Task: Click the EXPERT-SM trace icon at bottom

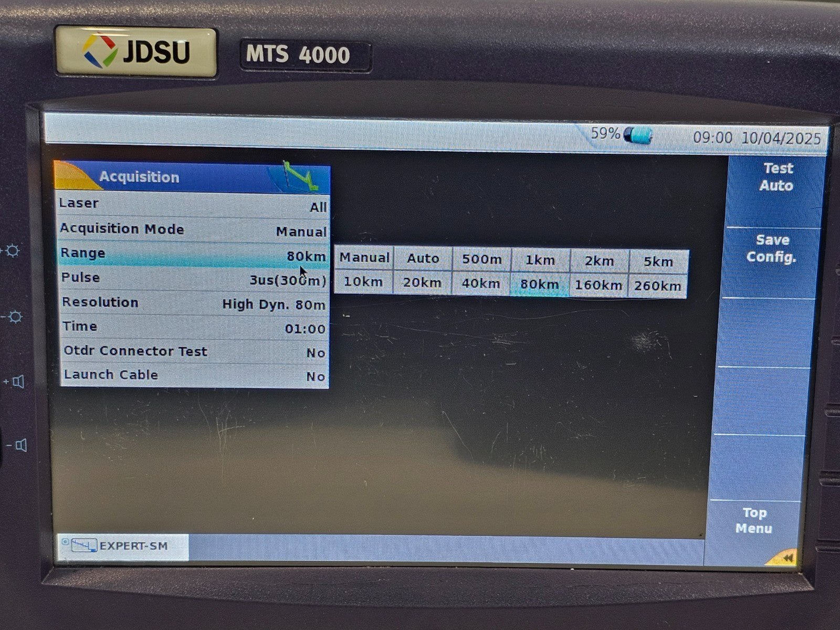Action: [84, 545]
